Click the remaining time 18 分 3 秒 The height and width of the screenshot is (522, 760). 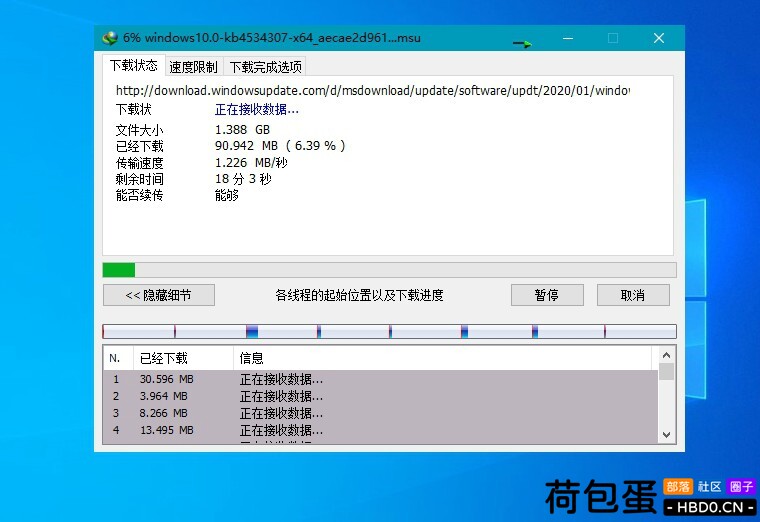(243, 179)
